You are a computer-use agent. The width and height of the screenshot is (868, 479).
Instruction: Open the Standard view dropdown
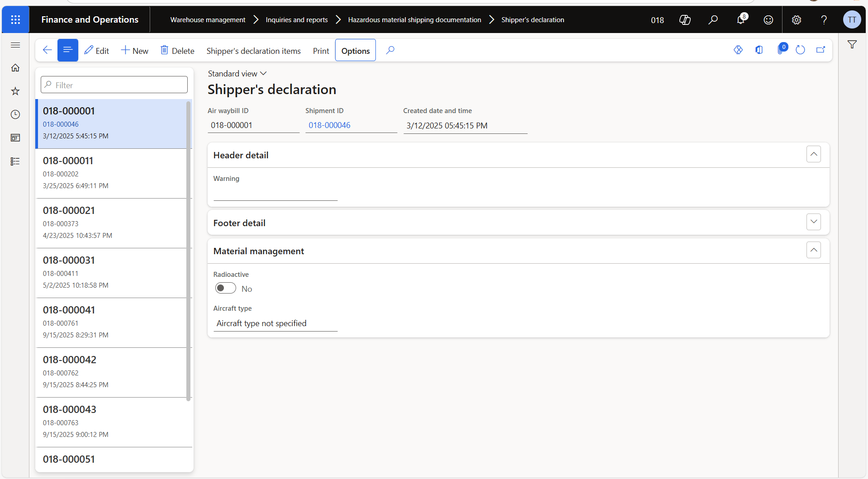click(x=237, y=74)
